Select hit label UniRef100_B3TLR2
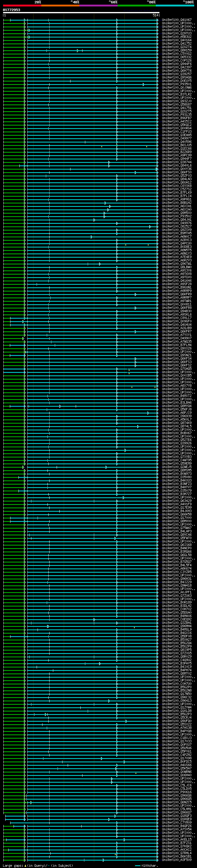197x868 pixels. [x=177, y=94]
